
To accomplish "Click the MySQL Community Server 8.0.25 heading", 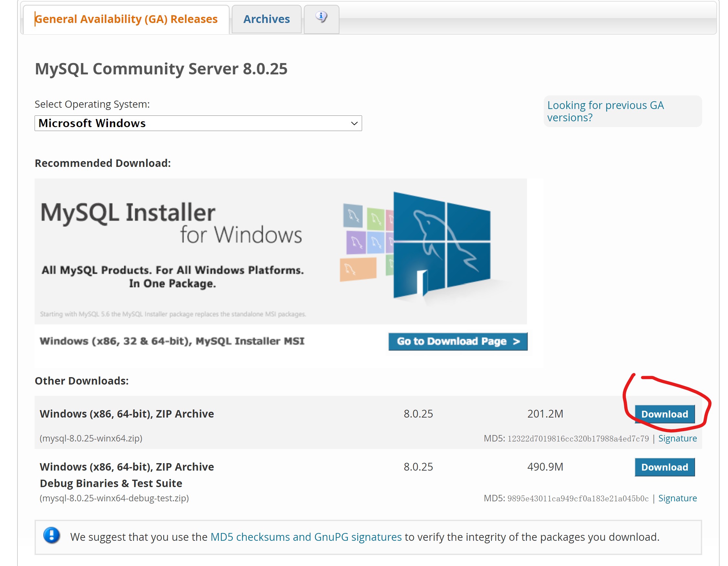I will tap(161, 69).
